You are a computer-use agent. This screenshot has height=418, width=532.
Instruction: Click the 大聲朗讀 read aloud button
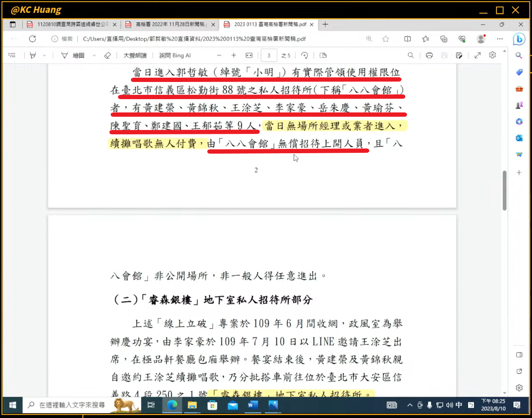coord(135,55)
